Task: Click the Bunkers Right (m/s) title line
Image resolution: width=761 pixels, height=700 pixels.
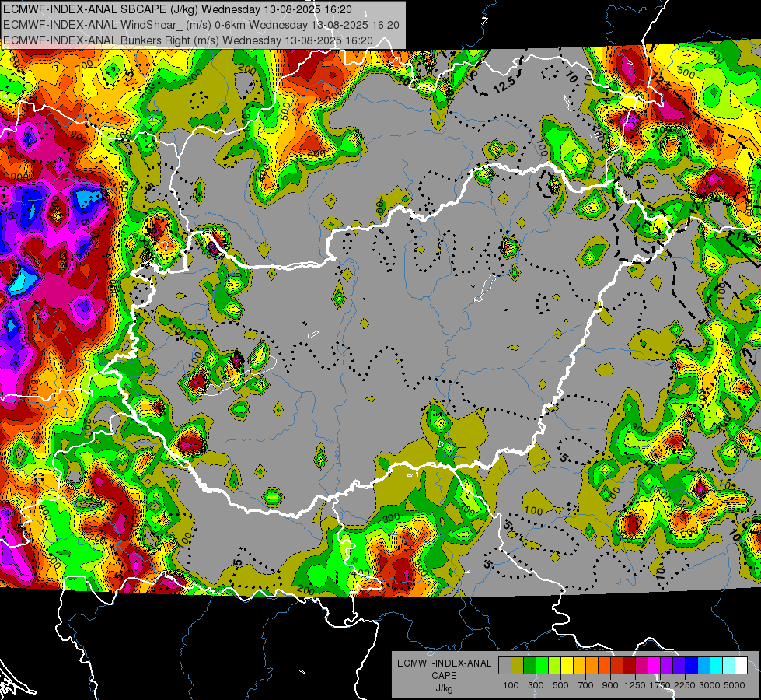Action: point(188,40)
